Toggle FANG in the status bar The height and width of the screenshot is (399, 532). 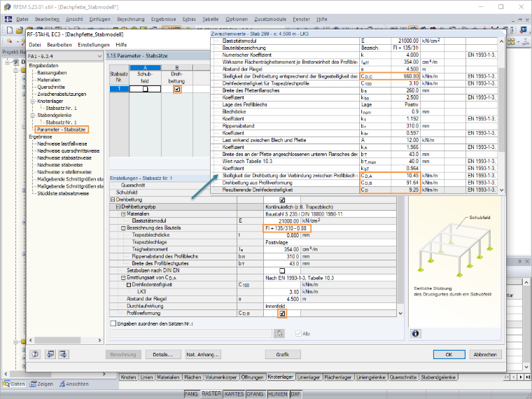[192, 394]
